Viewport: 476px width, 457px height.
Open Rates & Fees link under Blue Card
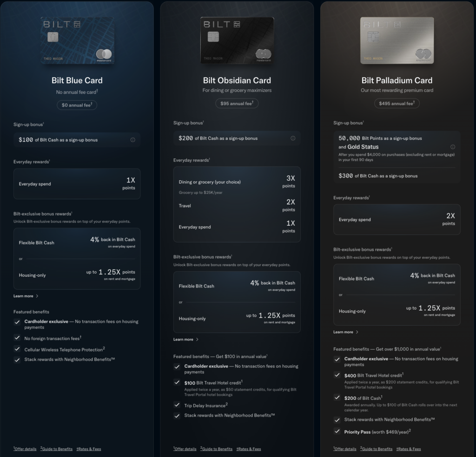coord(89,449)
